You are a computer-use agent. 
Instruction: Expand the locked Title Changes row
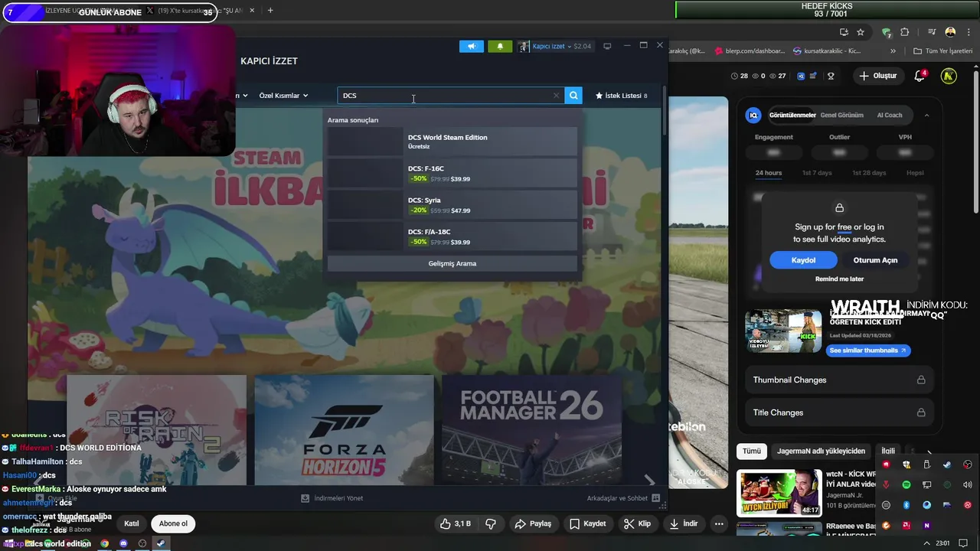click(x=839, y=412)
